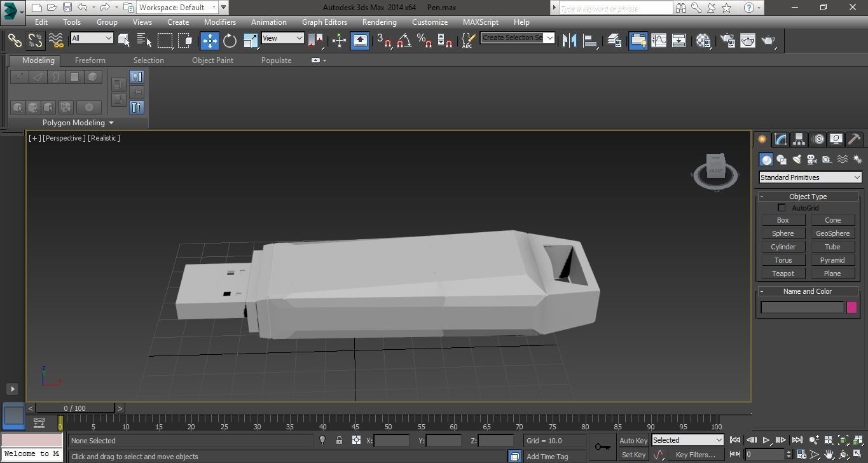The width and height of the screenshot is (868, 463).
Task: Open the Material Editor
Action: click(703, 40)
